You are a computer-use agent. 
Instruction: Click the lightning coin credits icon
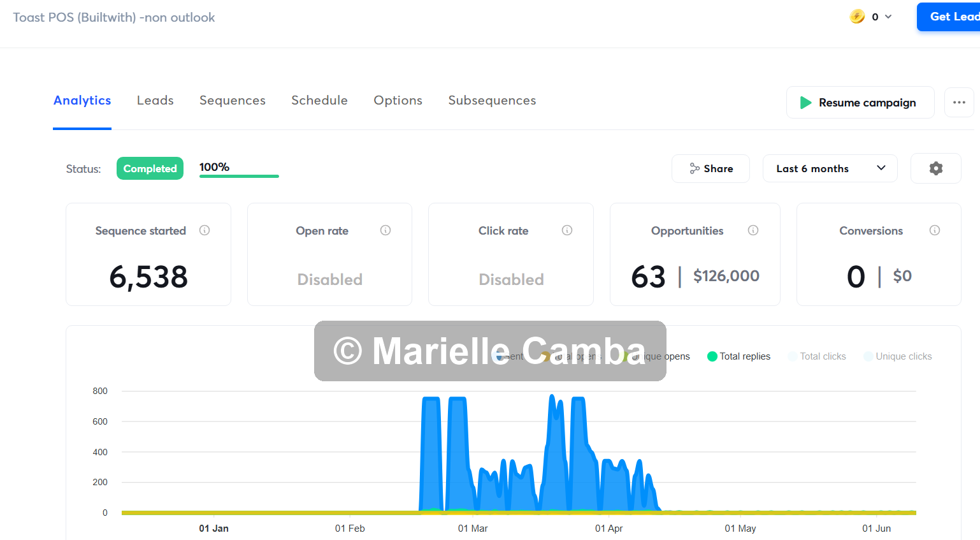[x=857, y=17]
